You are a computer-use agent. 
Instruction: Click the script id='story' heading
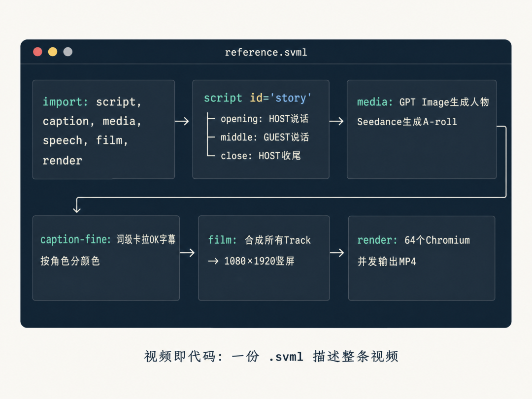[258, 98]
